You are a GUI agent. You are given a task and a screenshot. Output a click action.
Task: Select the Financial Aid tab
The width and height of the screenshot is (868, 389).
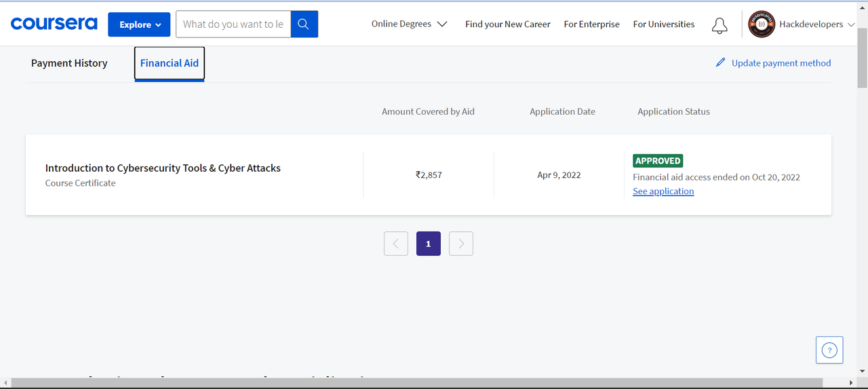[170, 63]
